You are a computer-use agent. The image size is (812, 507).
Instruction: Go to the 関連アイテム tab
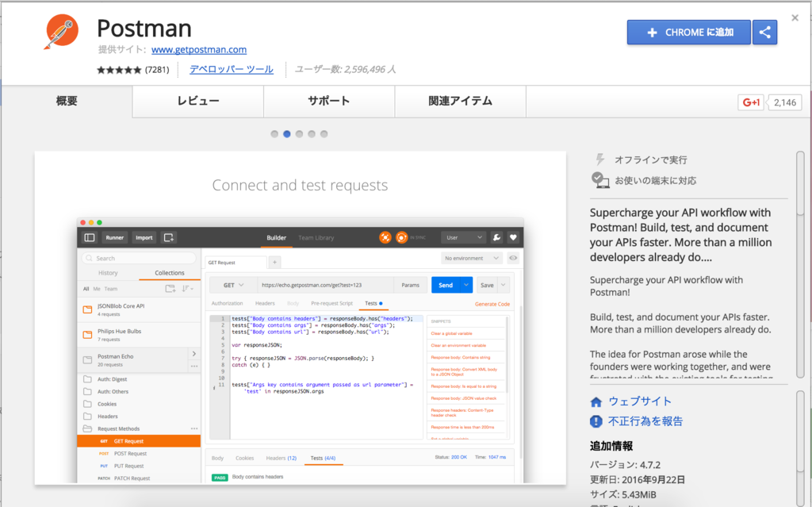(x=460, y=101)
